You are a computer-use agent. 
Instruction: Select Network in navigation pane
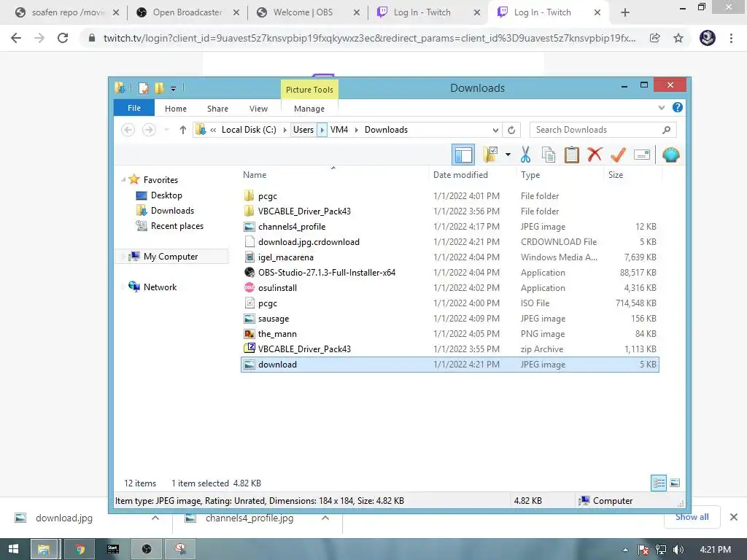(160, 287)
